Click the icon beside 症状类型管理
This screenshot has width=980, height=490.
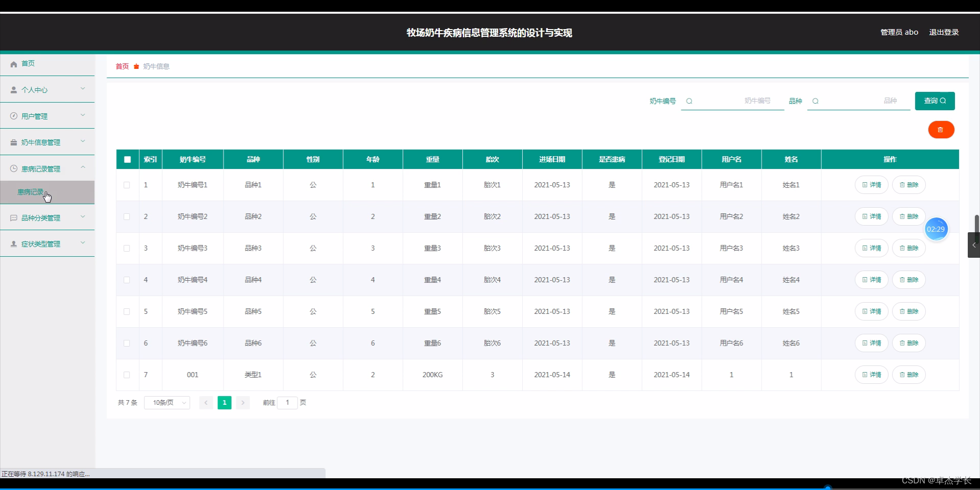tap(14, 244)
